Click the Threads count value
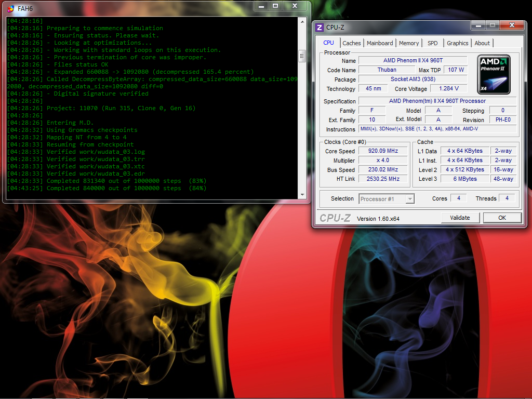 507,198
